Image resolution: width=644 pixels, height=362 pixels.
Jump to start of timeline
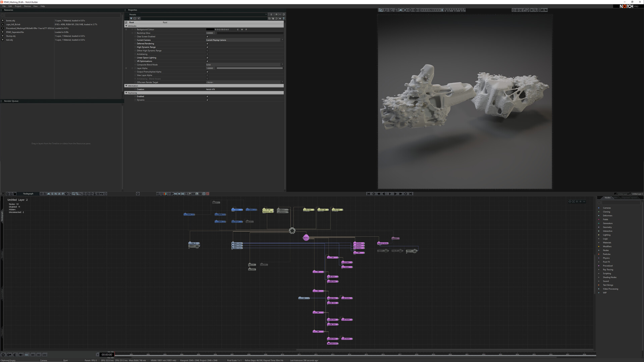click(369, 194)
